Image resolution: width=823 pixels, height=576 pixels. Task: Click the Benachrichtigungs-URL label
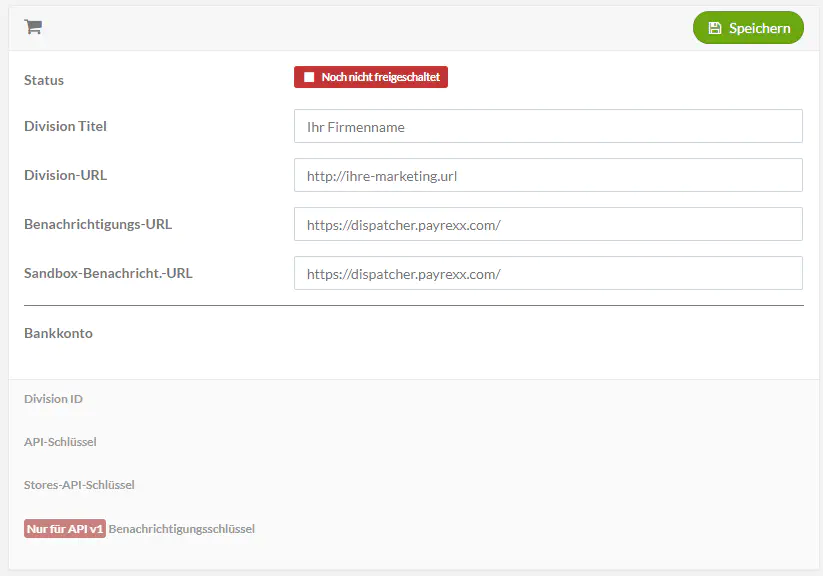tap(98, 224)
